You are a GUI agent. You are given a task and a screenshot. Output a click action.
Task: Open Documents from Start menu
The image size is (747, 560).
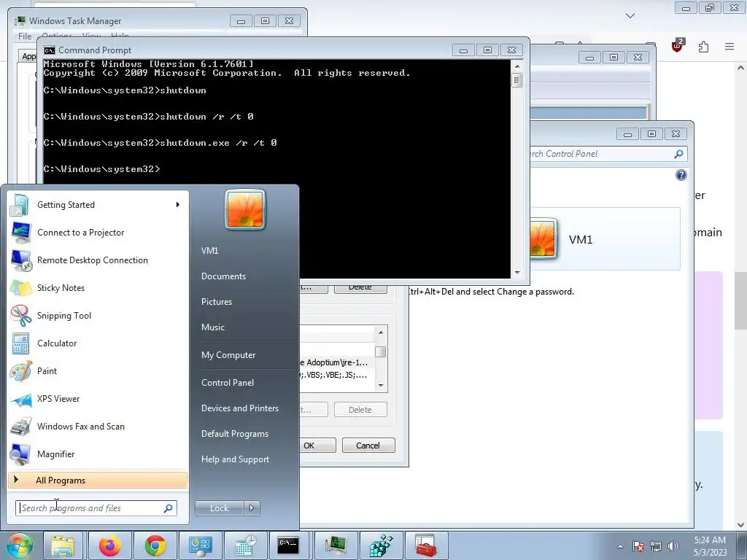click(223, 276)
